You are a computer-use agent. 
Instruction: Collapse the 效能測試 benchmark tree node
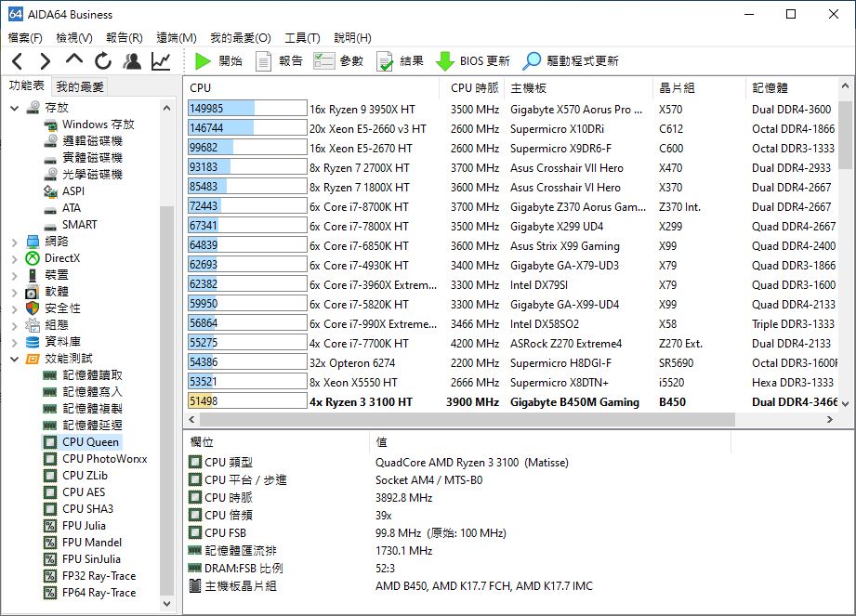click(14, 359)
